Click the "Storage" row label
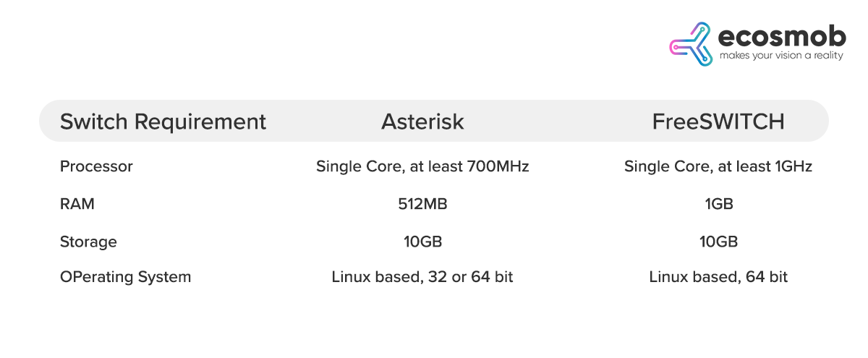868x358 pixels. (88, 242)
